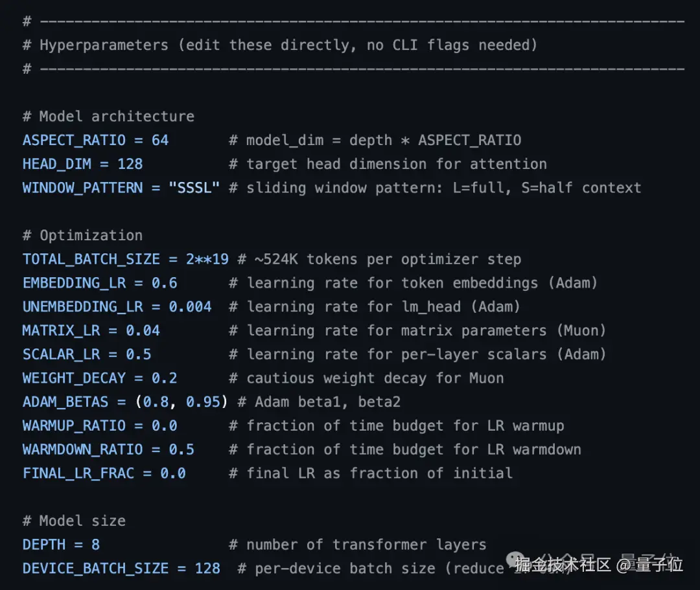
Task: Click the WEIGHT_DECAY value 0.2
Action: click(x=164, y=378)
